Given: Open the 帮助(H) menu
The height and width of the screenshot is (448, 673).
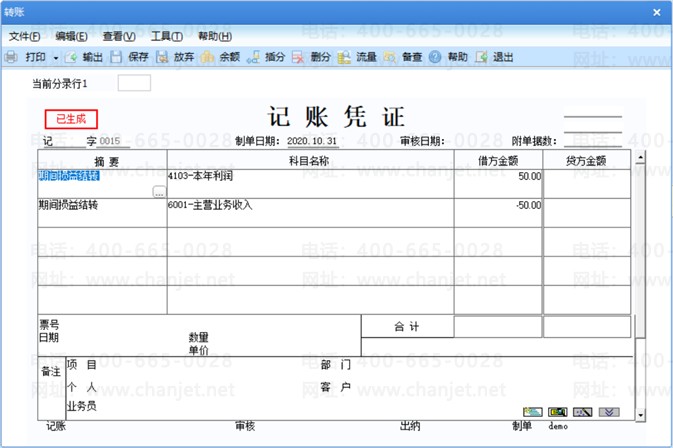Looking at the screenshot, I should click(x=215, y=36).
